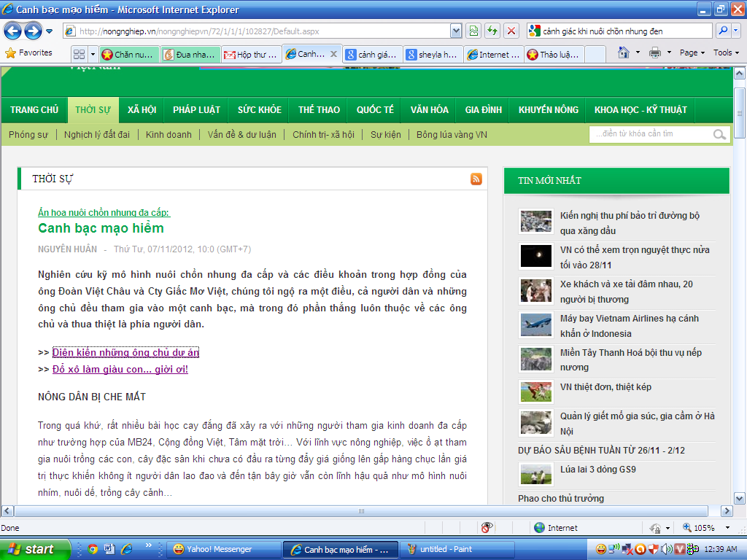Open the Tools menu dropdown
Screen dimensions: 747x560
(x=726, y=52)
